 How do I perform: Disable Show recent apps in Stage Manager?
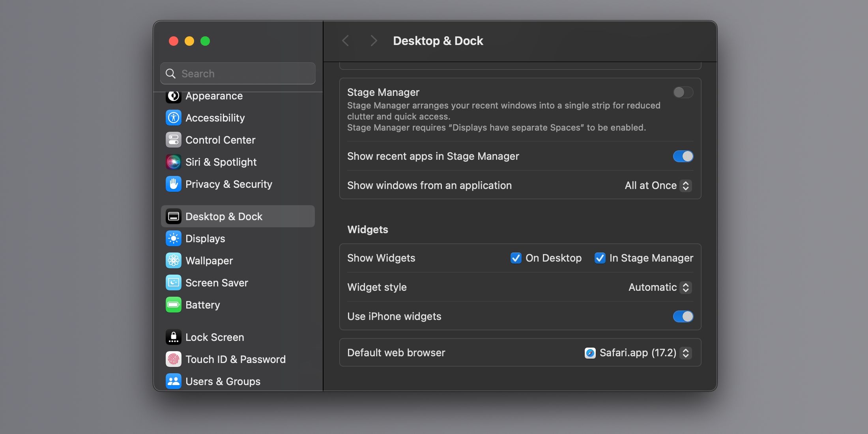(x=683, y=156)
